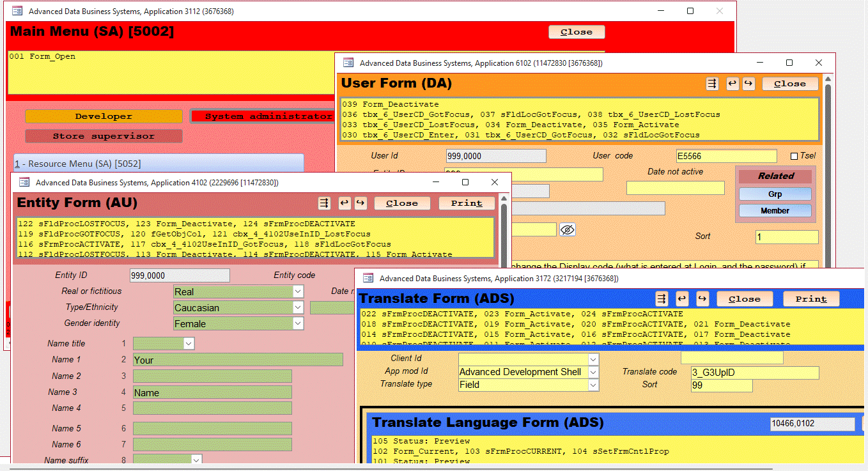Click the Sort input field showing 99
Image resolution: width=868 pixels, height=471 pixels.
click(721, 385)
